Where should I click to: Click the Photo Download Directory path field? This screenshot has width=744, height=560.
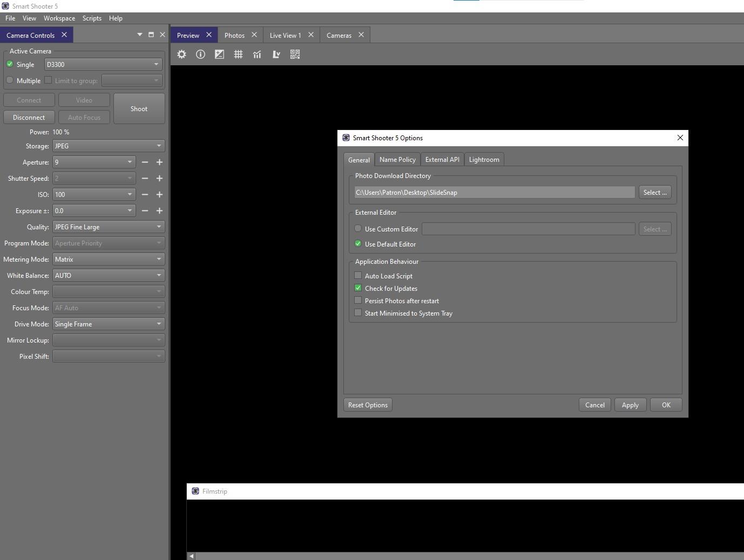[x=495, y=193]
